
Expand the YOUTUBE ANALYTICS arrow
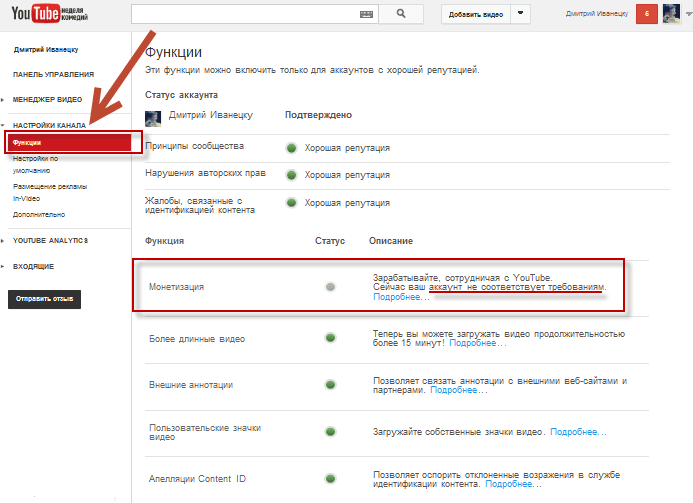(3, 241)
